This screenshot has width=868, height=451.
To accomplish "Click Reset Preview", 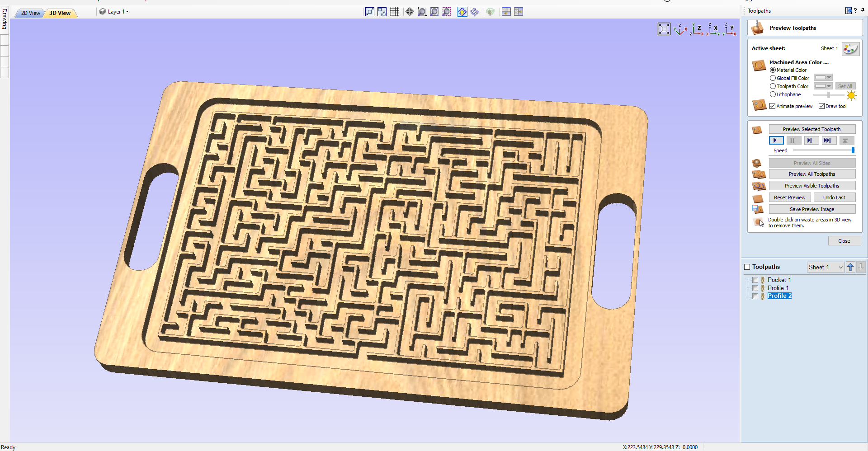I will click(789, 197).
